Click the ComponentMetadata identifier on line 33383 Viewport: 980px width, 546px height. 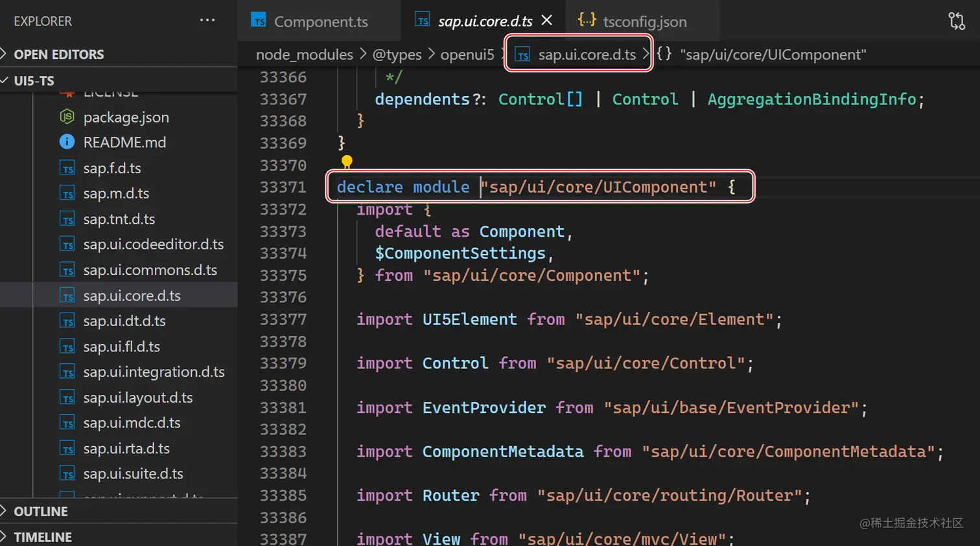503,452
